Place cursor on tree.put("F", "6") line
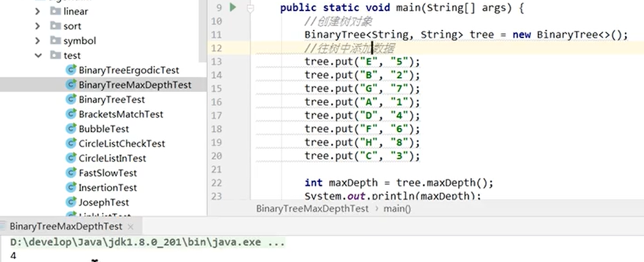The image size is (644, 262). click(x=362, y=129)
